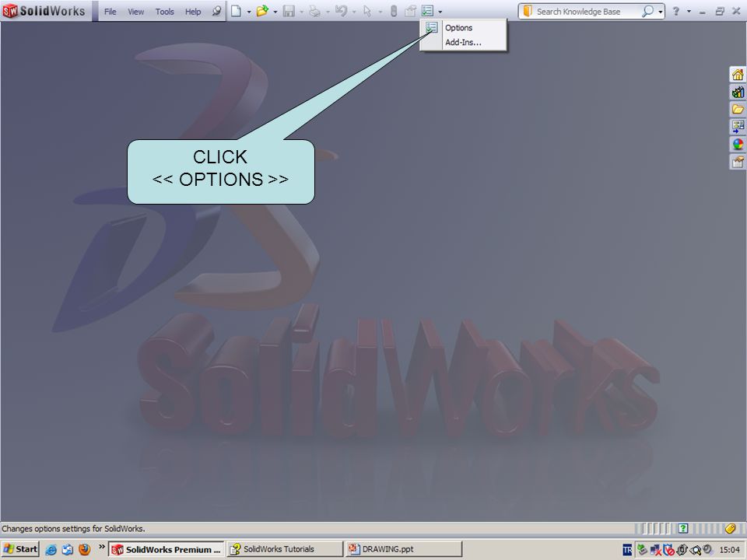747x560 pixels.
Task: Expand the arrow beside Print icon
Action: [x=328, y=12]
